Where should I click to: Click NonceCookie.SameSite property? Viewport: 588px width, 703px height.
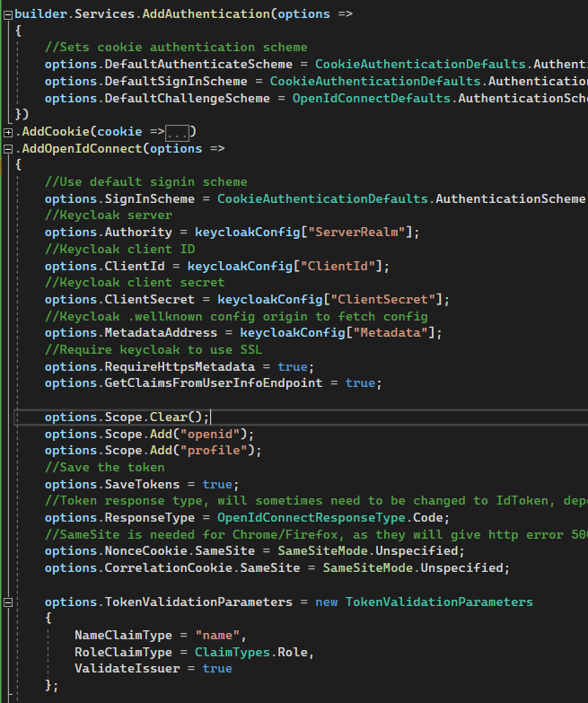180,550
